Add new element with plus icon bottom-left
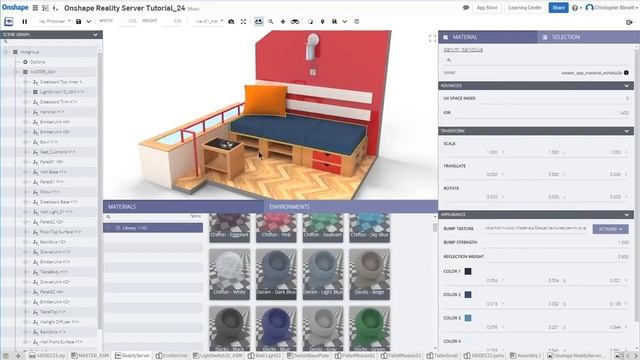 click(18, 356)
